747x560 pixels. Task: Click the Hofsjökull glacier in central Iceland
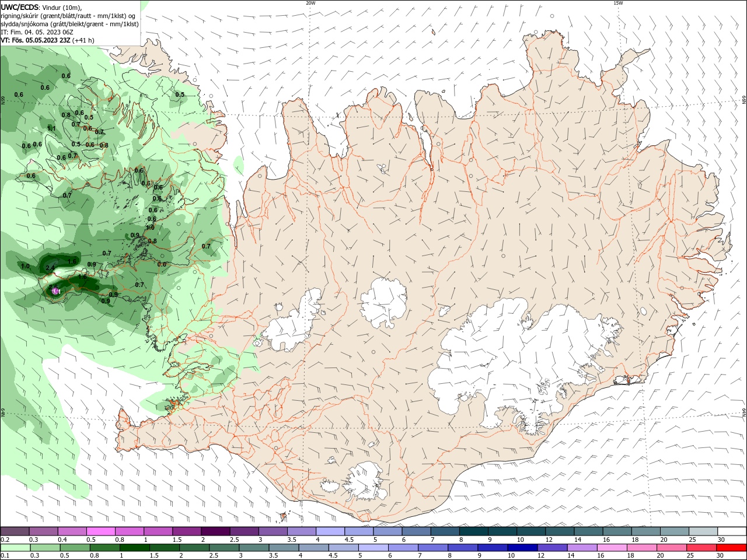click(x=383, y=302)
